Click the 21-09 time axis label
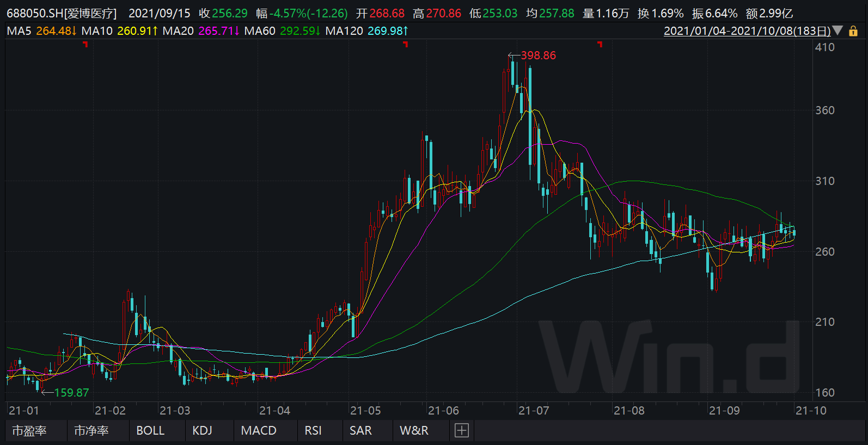The height and width of the screenshot is (445, 868). point(724,411)
